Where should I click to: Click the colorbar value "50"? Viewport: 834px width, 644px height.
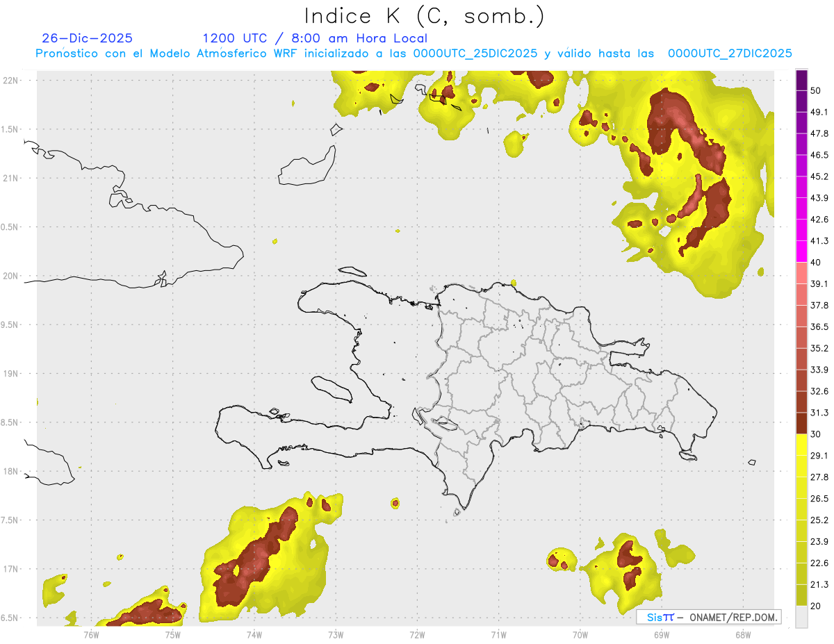[x=816, y=90]
